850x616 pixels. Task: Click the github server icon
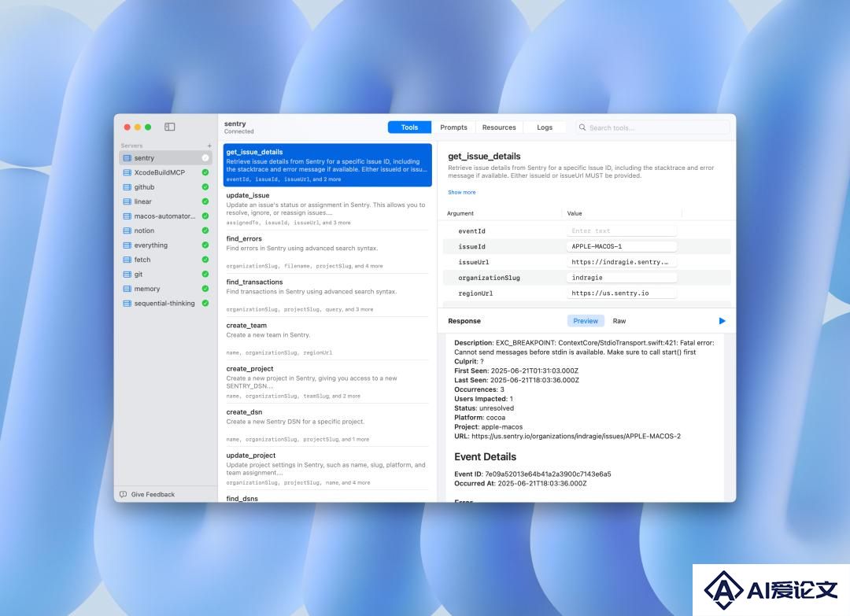(128, 187)
